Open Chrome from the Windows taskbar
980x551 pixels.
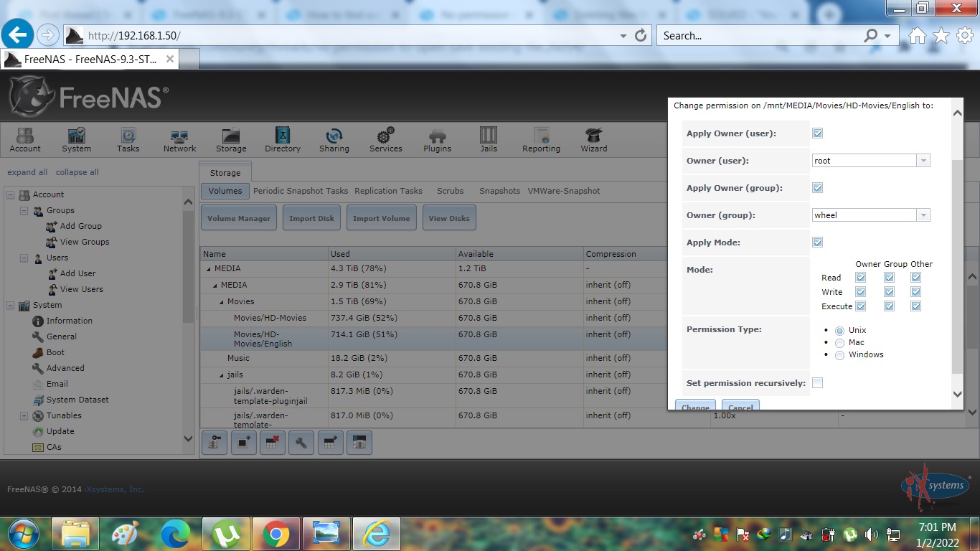(x=275, y=534)
